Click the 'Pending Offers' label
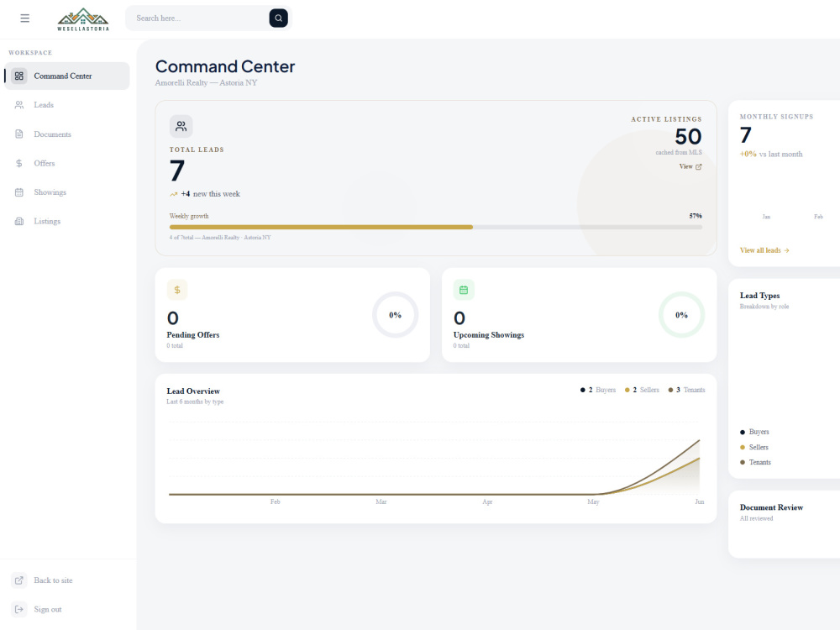This screenshot has width=840, height=630. pyautogui.click(x=193, y=335)
